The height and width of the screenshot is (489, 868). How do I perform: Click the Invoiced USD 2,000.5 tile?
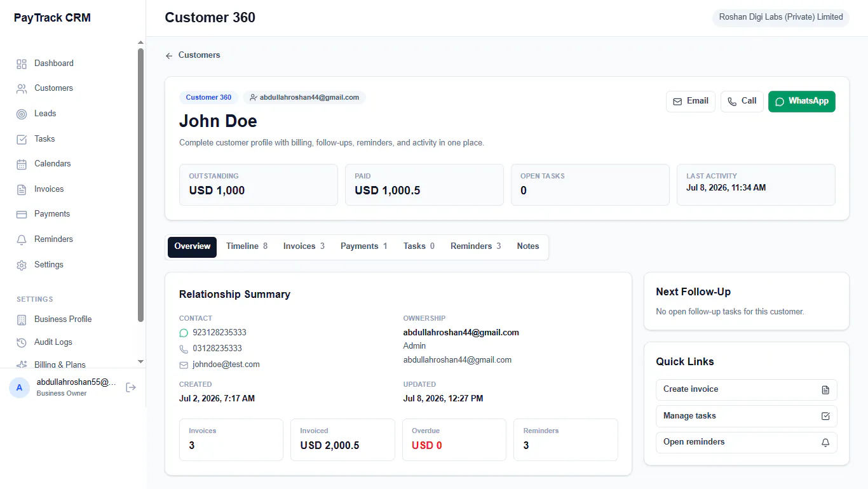point(342,439)
